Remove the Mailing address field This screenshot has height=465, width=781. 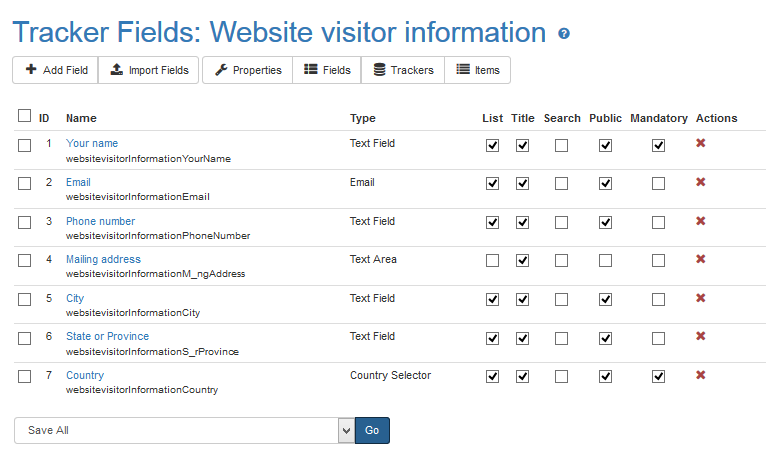point(701,259)
